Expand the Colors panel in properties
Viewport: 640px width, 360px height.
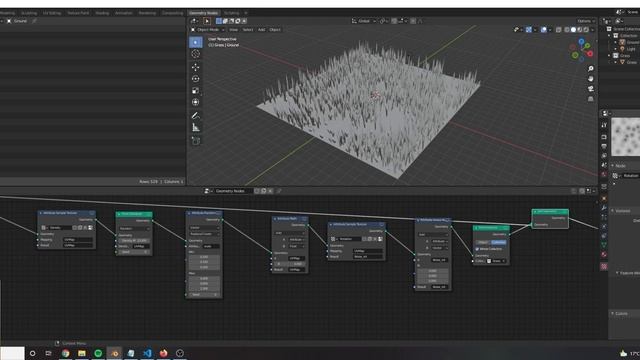[621, 313]
